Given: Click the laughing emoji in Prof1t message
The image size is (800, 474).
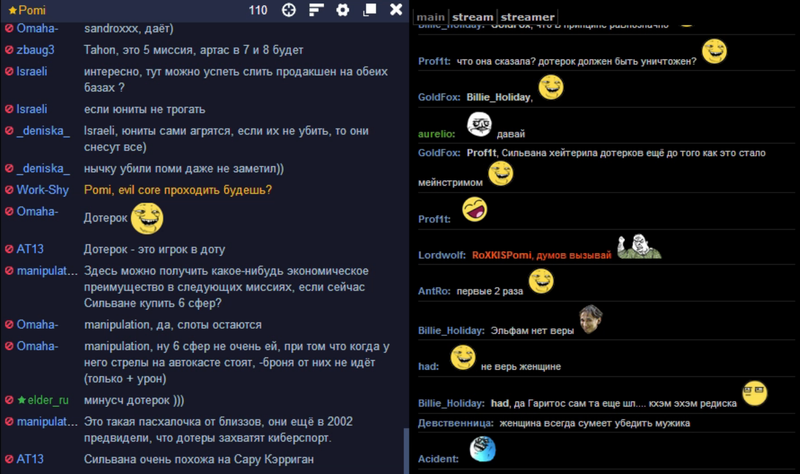Looking at the screenshot, I should coord(474,209).
